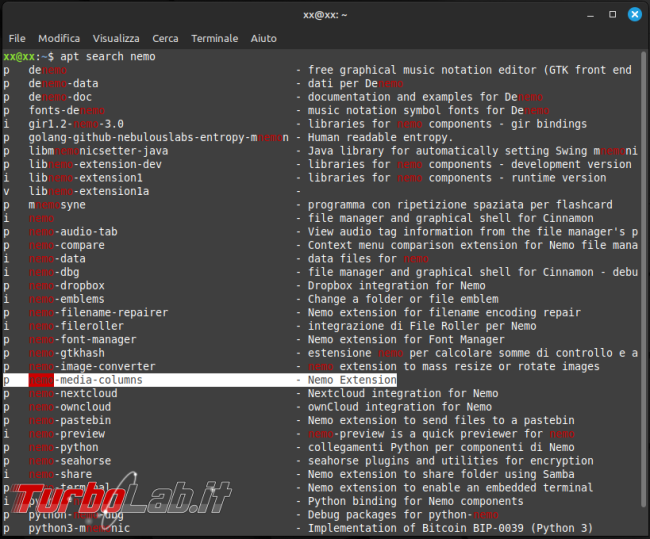Click 'Nemo extension to share folder using Samba'
The height and width of the screenshot is (539, 650).
(441, 474)
